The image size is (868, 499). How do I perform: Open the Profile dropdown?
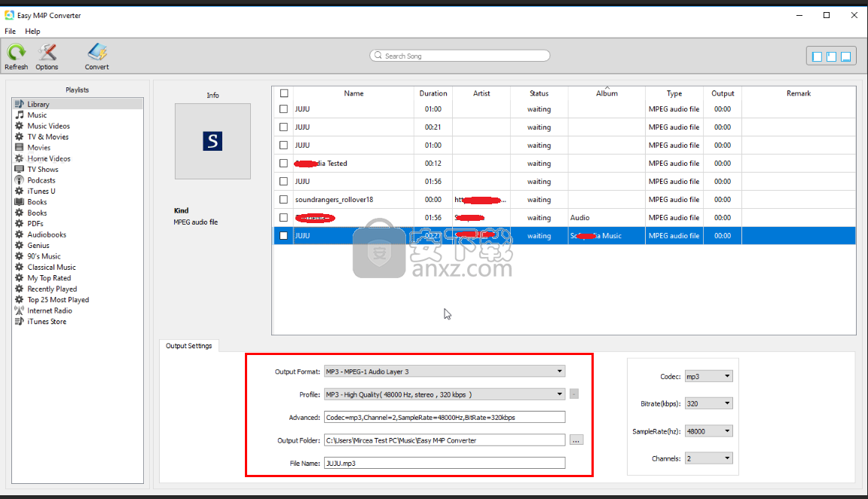tap(445, 394)
